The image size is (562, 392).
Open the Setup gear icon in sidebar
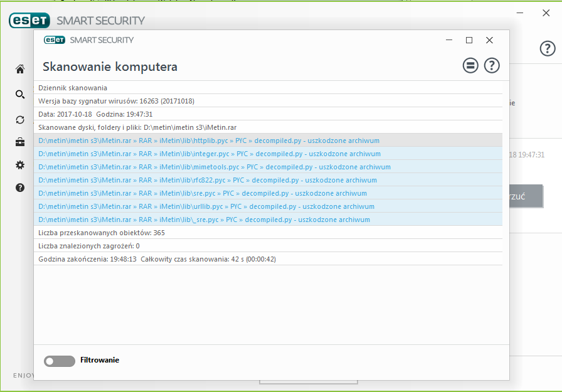point(20,165)
